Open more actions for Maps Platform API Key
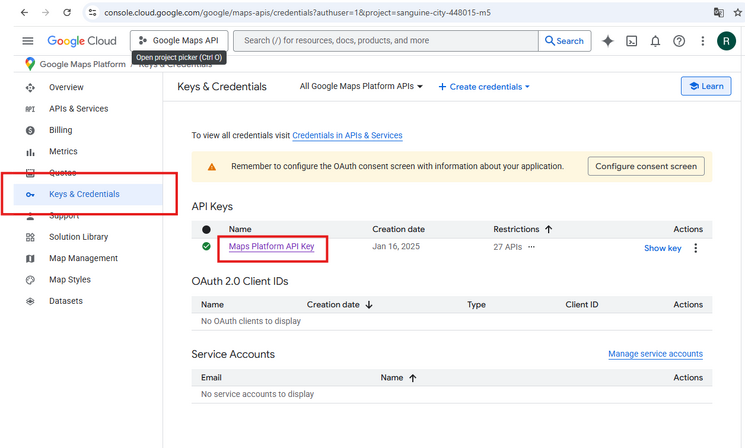The height and width of the screenshot is (448, 745). (x=696, y=248)
